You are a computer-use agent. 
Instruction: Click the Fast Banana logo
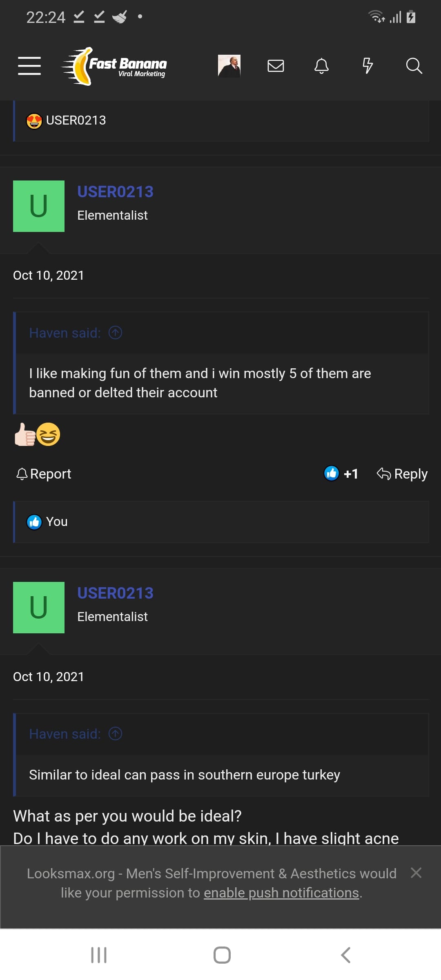pyautogui.click(x=114, y=66)
